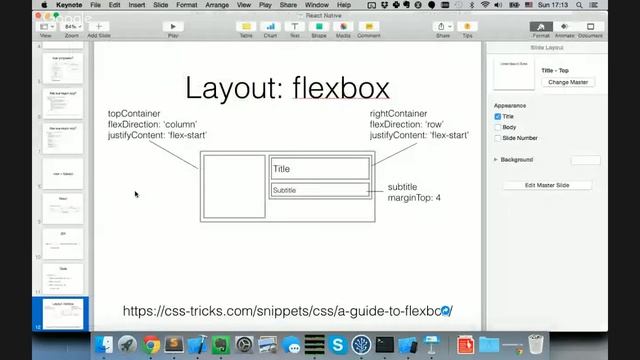The width and height of the screenshot is (640, 360).
Task: Open Sublime Text from the Dock
Action: 174,345
